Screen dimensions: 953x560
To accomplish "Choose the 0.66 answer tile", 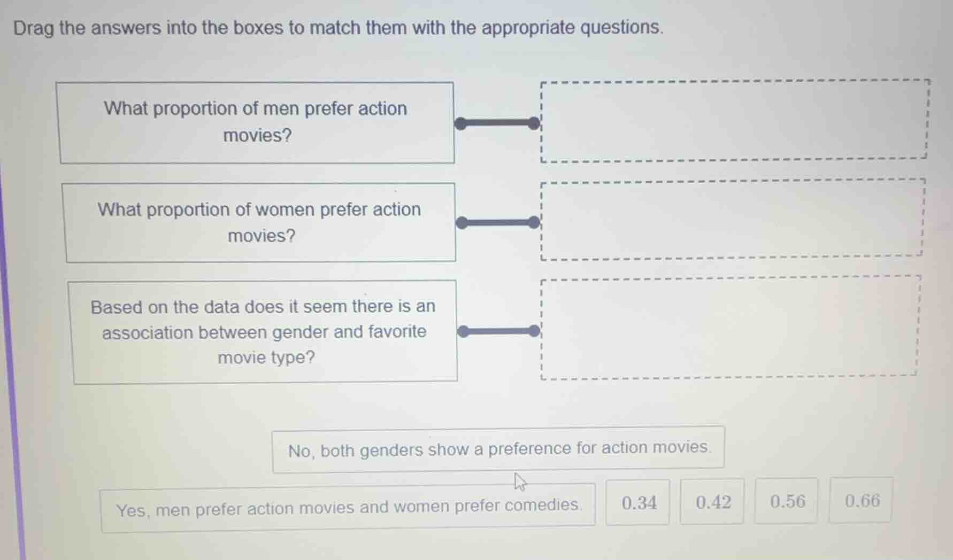I will click(860, 501).
